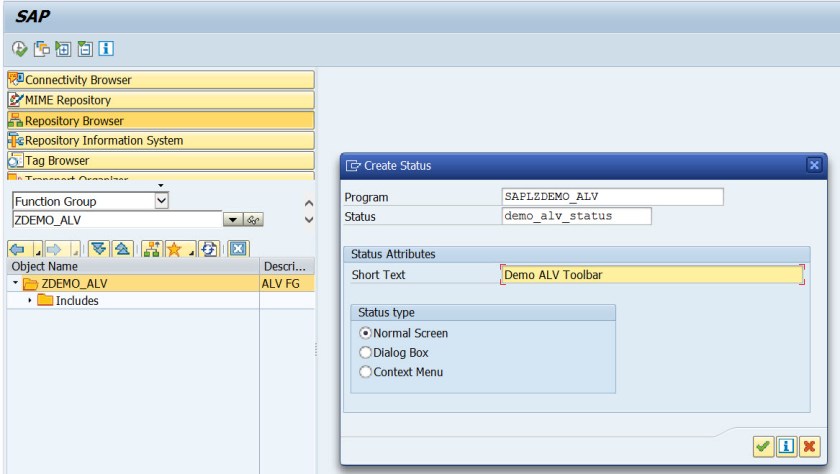The height and width of the screenshot is (474, 840).
Task: Click the Short Text input field
Action: click(651, 275)
